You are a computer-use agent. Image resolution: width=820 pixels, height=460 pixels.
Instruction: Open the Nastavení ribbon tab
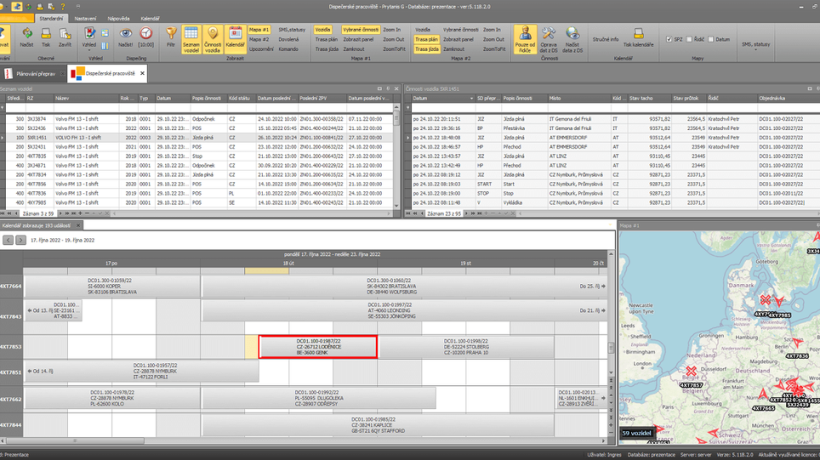tap(86, 18)
